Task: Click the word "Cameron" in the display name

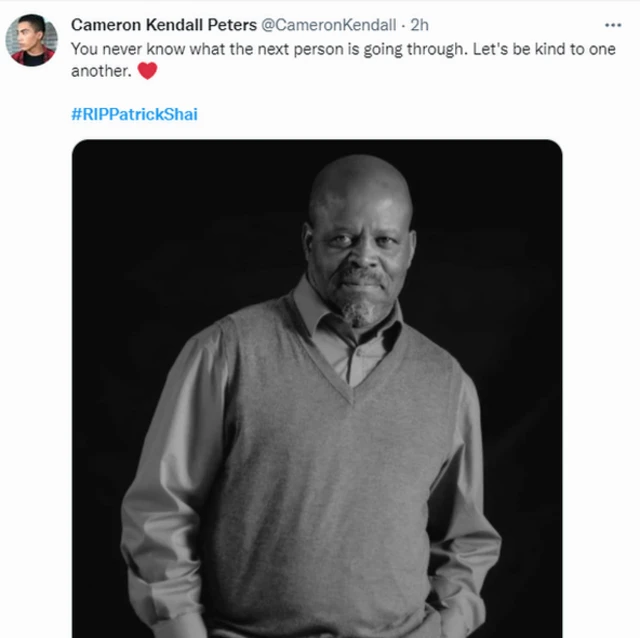Action: 105,24
